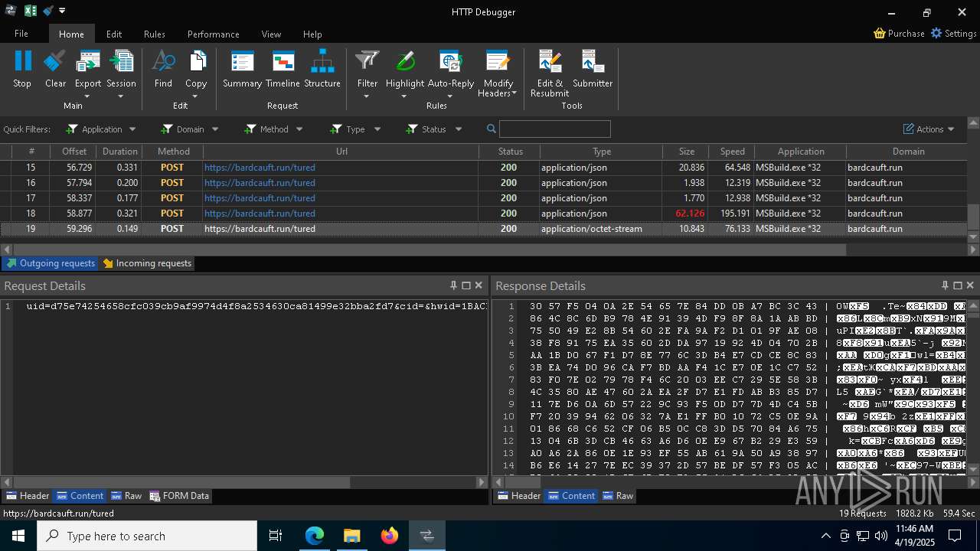Open File Explorer from the taskbar
This screenshot has width=980, height=551.
pos(352,536)
